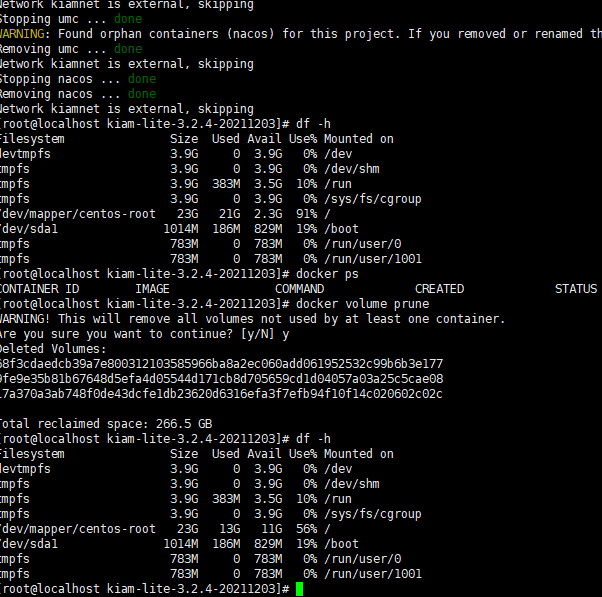The height and width of the screenshot is (597, 602).
Task: Click green 'done' after 'Removing umc'
Action: (128, 49)
